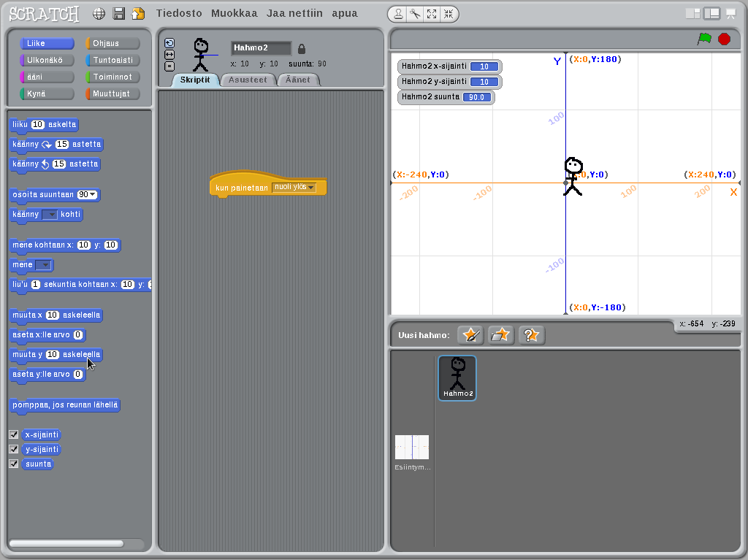Expand the osoita suuntaan 90 dropdown
748x560 pixels.
[93, 195]
